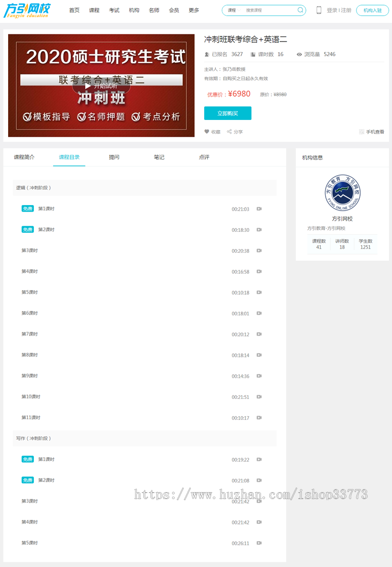Click the 立即购买 button

[x=227, y=113]
